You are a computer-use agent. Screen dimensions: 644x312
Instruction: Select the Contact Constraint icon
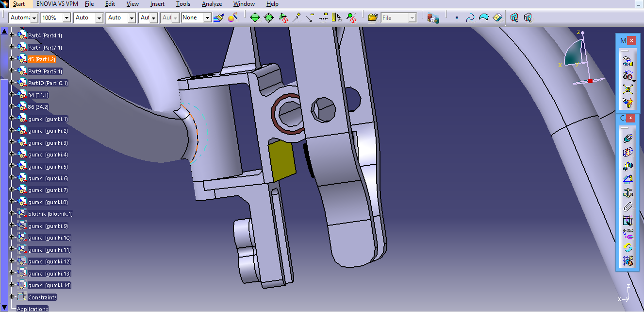click(628, 152)
